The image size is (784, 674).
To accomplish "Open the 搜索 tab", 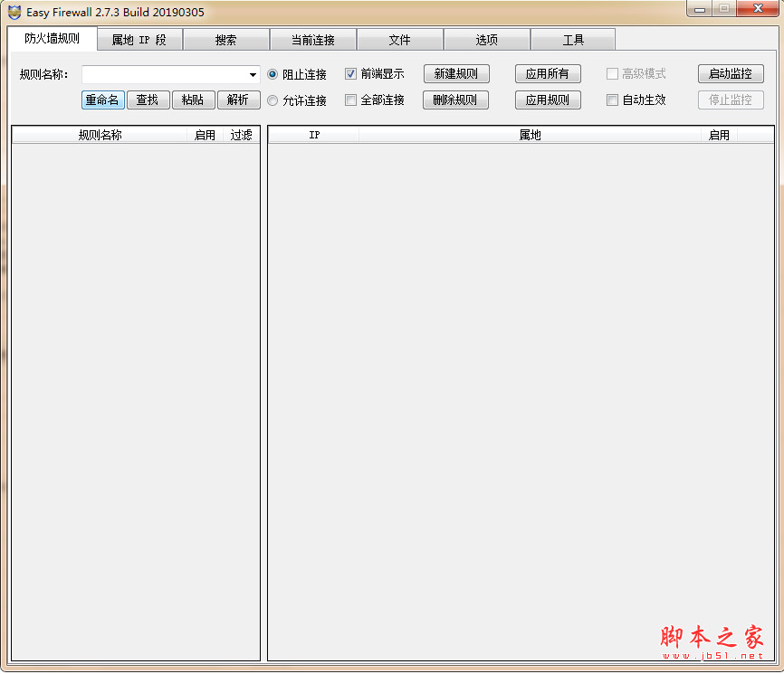I will tap(226, 40).
